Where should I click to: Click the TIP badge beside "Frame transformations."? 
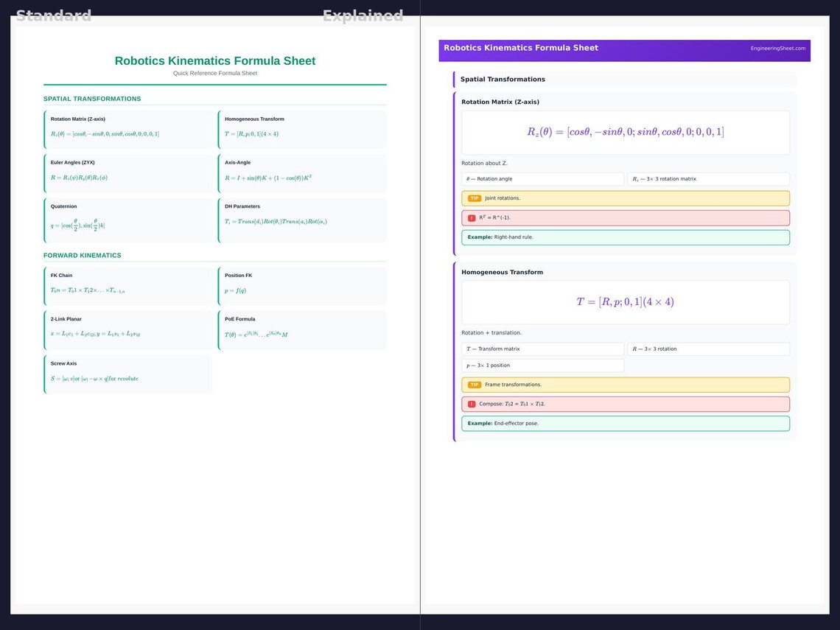coord(474,385)
